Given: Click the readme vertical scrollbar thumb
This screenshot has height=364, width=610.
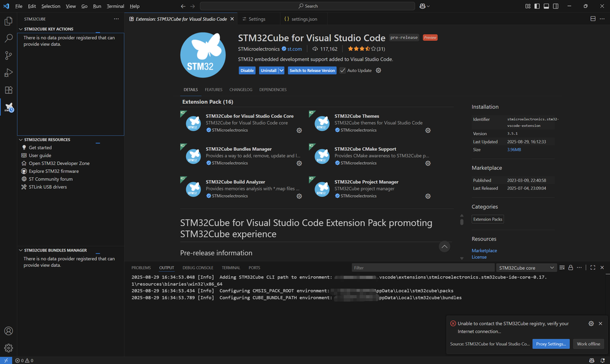Looking at the screenshot, I should (462, 222).
